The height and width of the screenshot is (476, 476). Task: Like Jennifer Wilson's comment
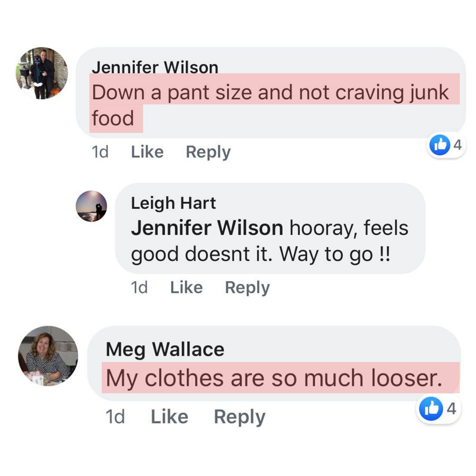(147, 152)
